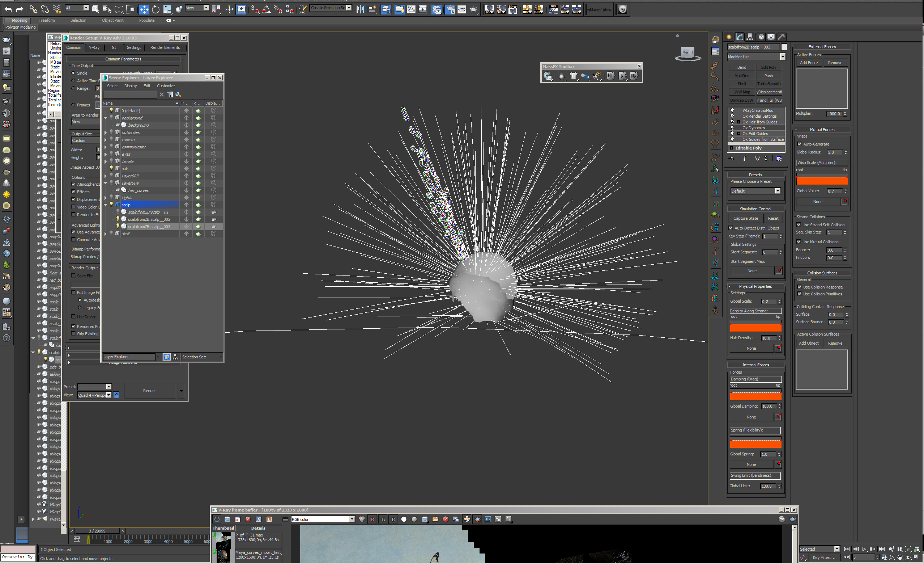The image size is (924, 564).
Task: Disable the Use Strand Self-Collision checkbox
Action: tap(799, 225)
